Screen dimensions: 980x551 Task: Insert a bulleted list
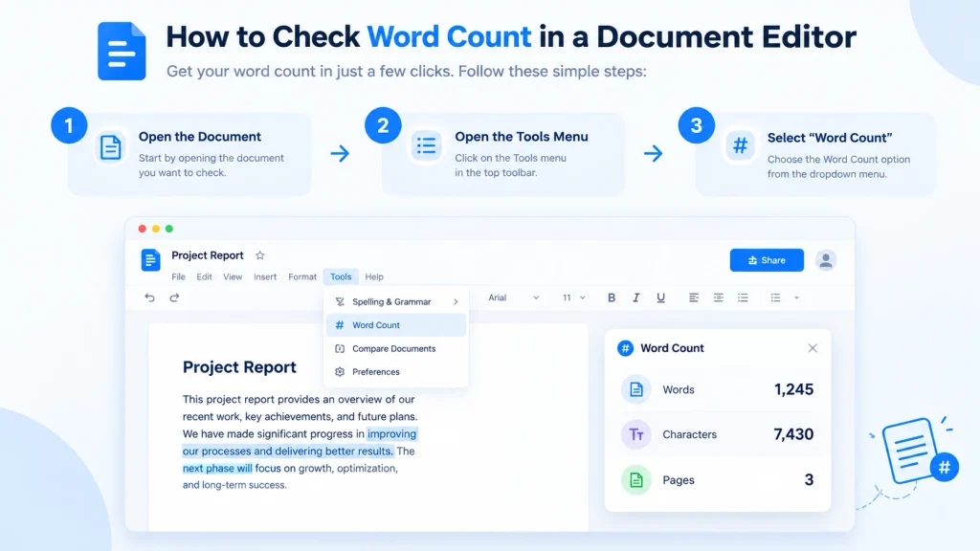click(x=743, y=298)
